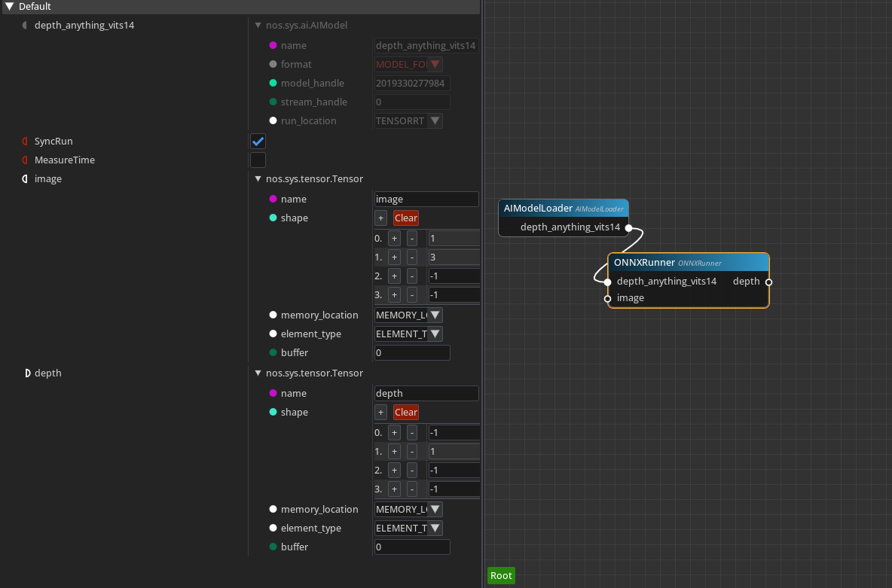
Task: Edit depth shape value at index 2
Action: (454, 471)
